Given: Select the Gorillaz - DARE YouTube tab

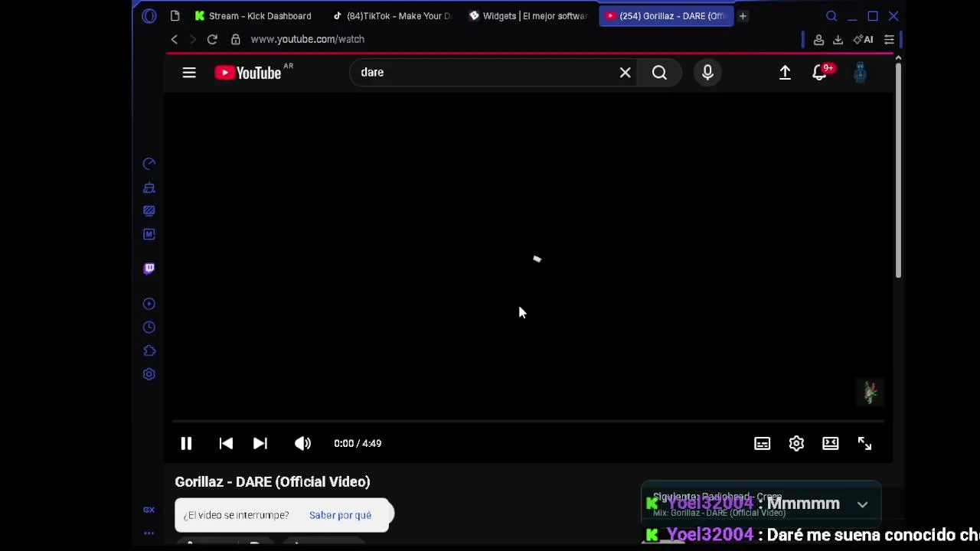Looking at the screenshot, I should pos(666,16).
